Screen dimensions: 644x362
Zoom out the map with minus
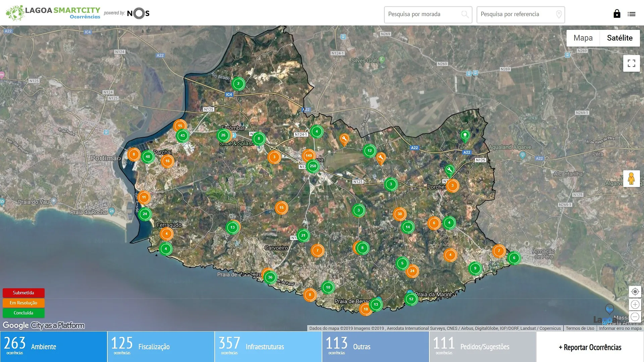[x=635, y=317]
